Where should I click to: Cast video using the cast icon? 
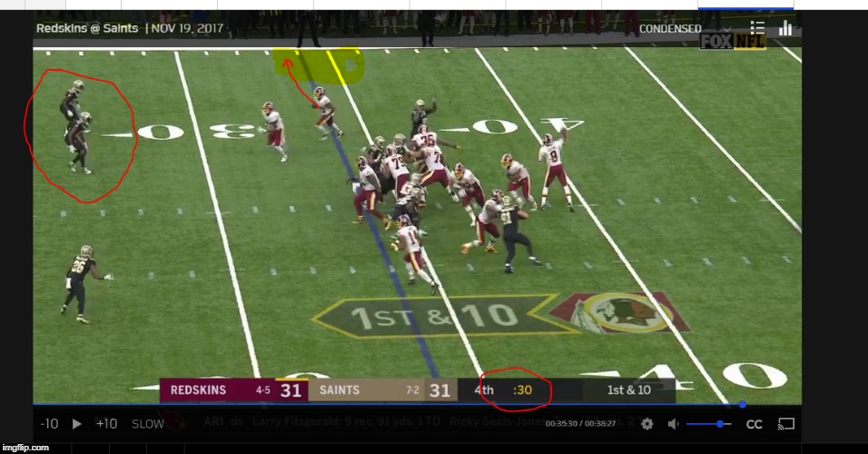click(x=786, y=423)
